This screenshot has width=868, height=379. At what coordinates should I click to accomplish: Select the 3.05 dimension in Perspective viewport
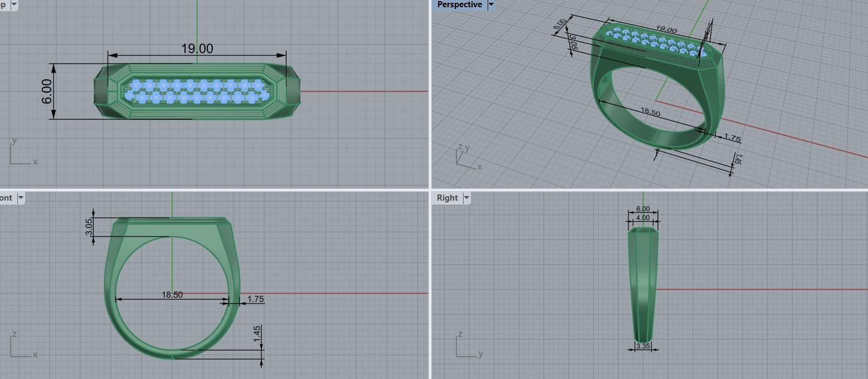[x=573, y=42]
